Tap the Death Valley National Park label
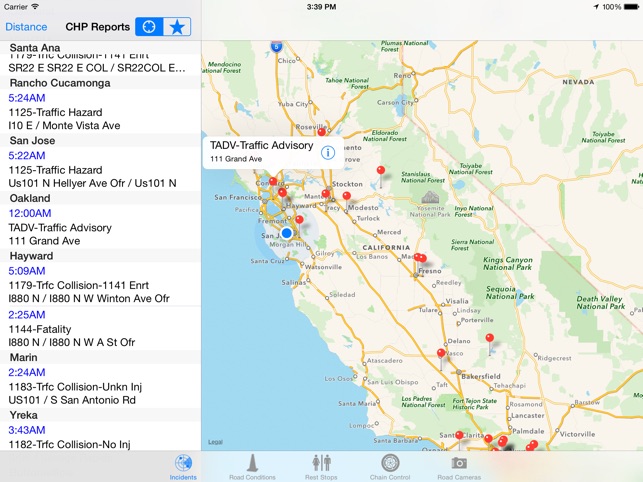This screenshot has width=643, height=482. tap(600, 302)
